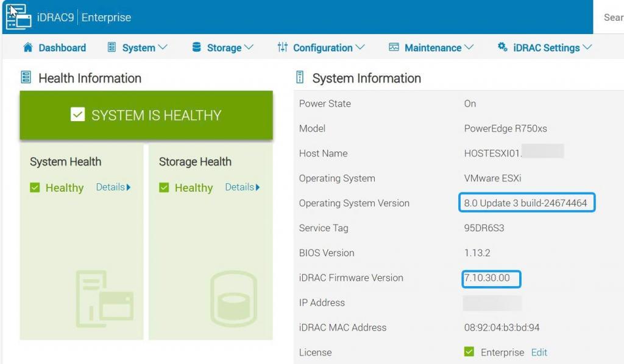Click the Host Name label
The image size is (624, 364).
(x=323, y=153)
